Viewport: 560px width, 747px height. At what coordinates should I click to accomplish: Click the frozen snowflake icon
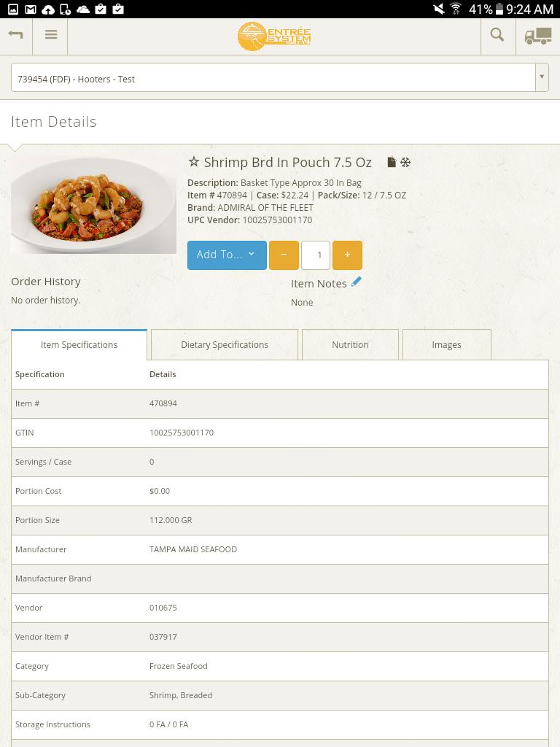(405, 162)
